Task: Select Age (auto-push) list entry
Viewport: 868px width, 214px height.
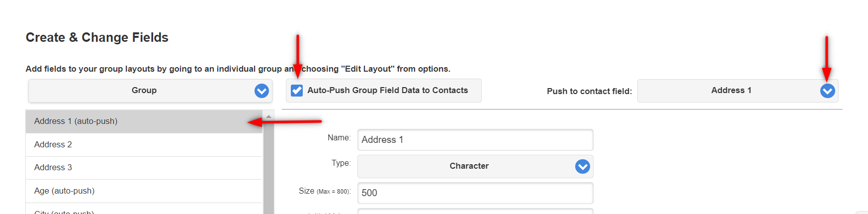Action: pyautogui.click(x=144, y=191)
